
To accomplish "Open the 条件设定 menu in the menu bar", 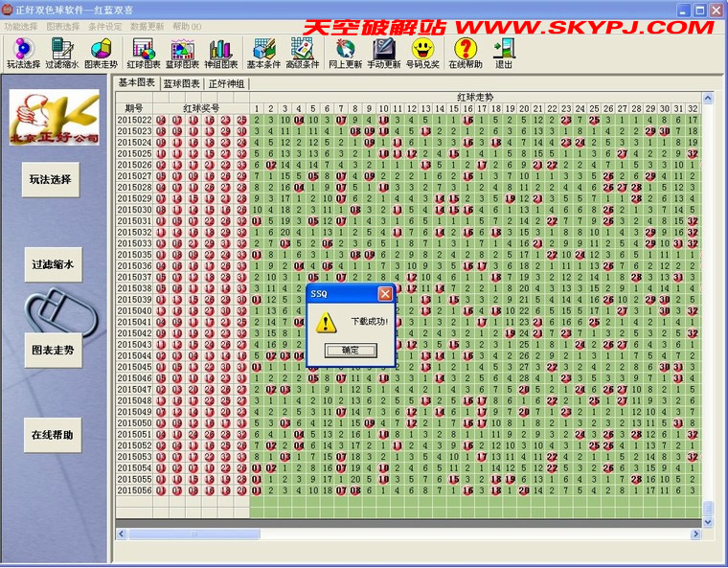I will click(105, 27).
